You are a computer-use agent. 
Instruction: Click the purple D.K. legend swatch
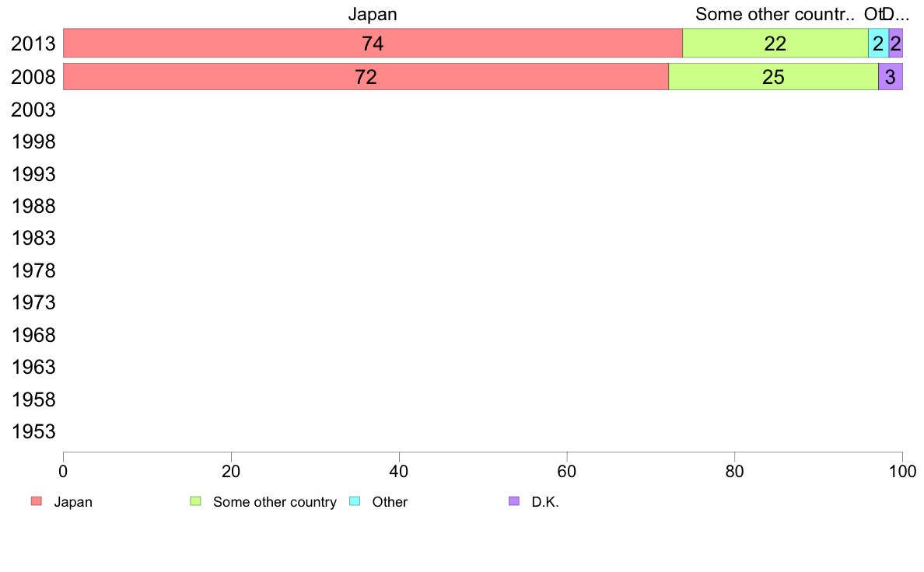tap(514, 501)
